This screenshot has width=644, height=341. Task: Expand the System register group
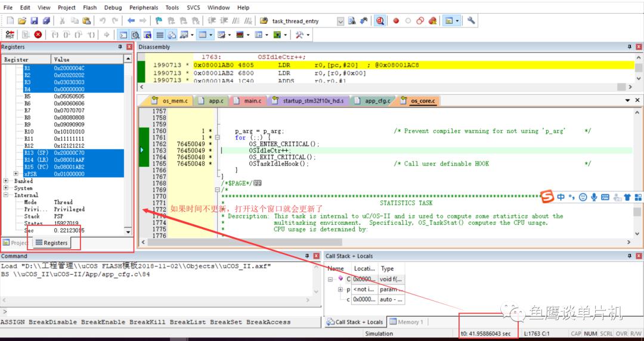[x=6, y=188]
